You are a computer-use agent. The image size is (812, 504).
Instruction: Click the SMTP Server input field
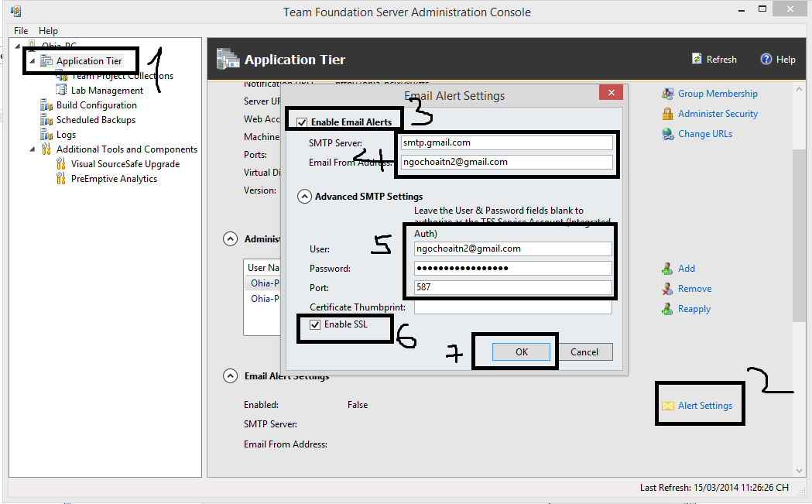tap(506, 142)
